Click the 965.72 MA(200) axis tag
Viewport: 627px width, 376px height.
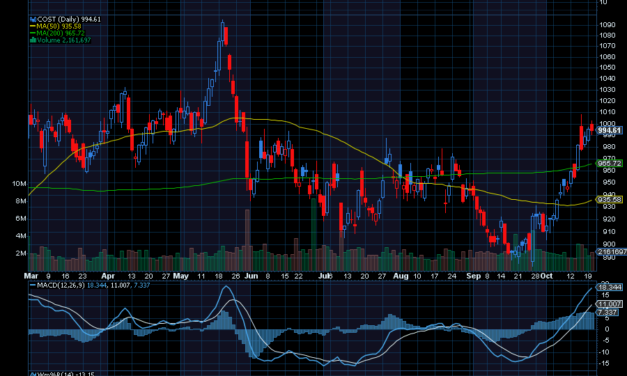(609, 163)
